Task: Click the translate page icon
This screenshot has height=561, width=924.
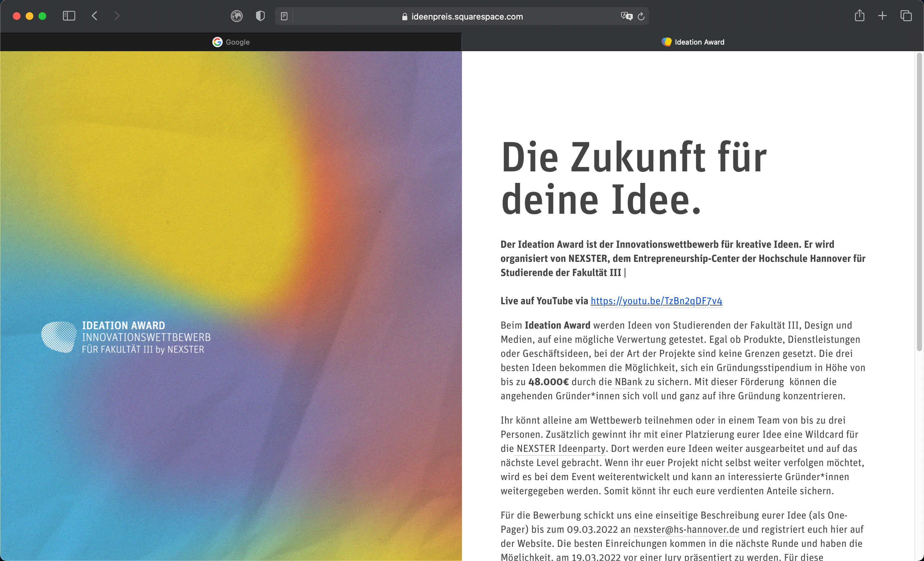Action: 627,16
